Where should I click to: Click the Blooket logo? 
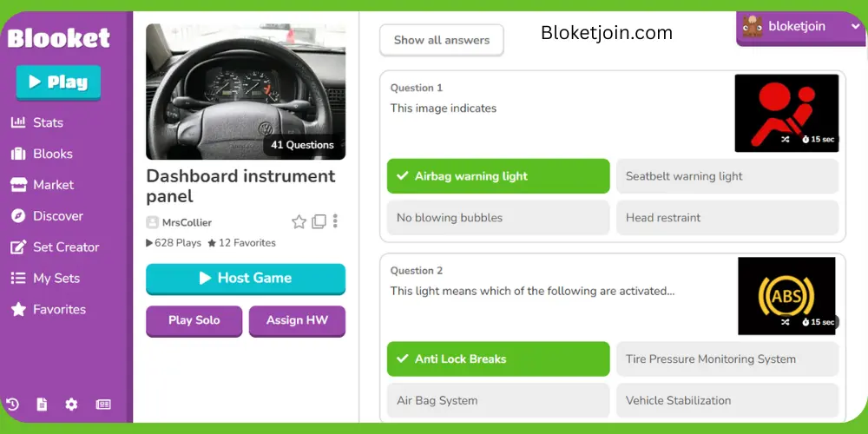[x=59, y=38]
